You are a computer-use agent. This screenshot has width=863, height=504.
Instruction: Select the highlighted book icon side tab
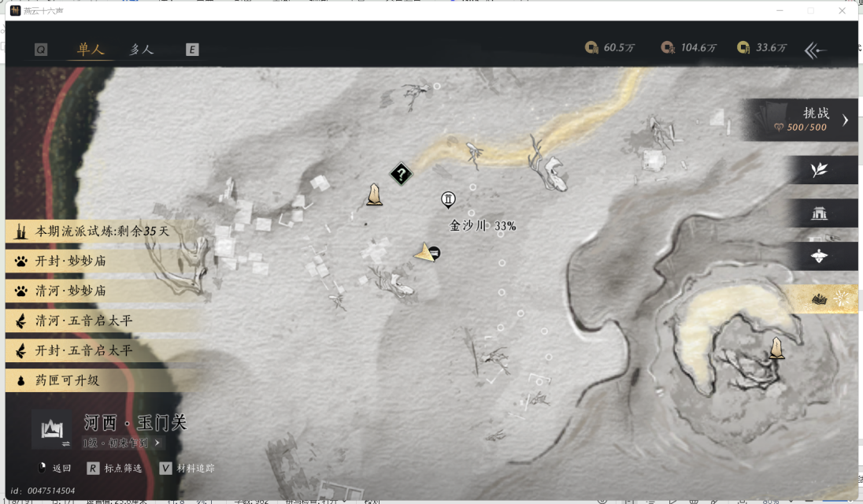coord(820,298)
